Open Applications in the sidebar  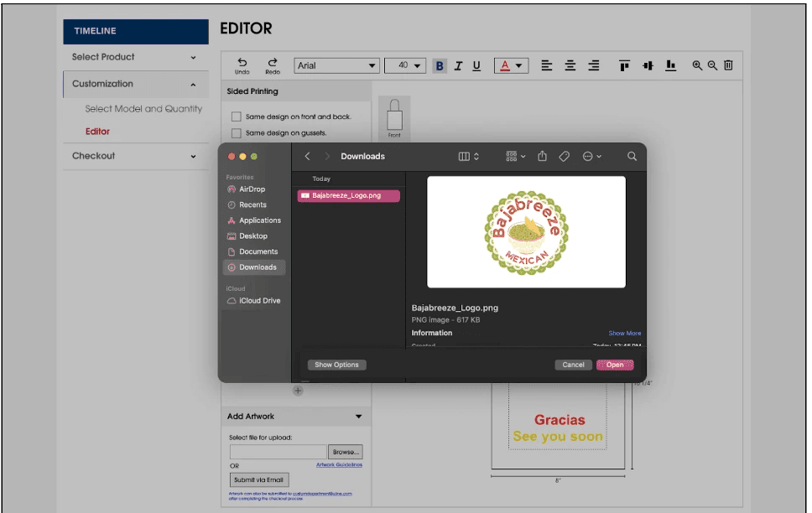(x=253, y=220)
